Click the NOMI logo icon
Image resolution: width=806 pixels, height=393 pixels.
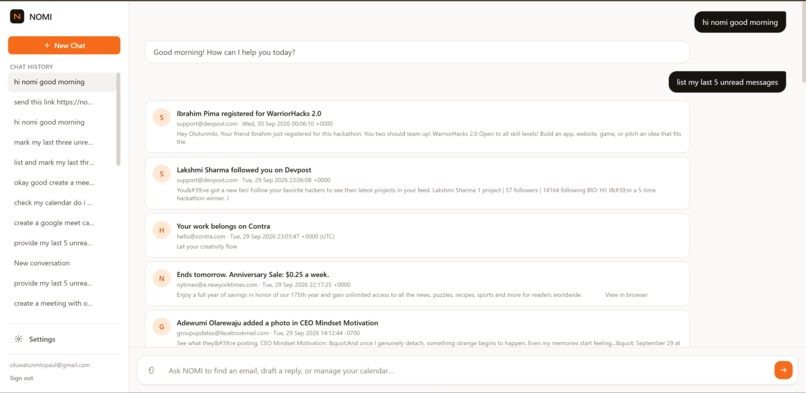(x=17, y=16)
